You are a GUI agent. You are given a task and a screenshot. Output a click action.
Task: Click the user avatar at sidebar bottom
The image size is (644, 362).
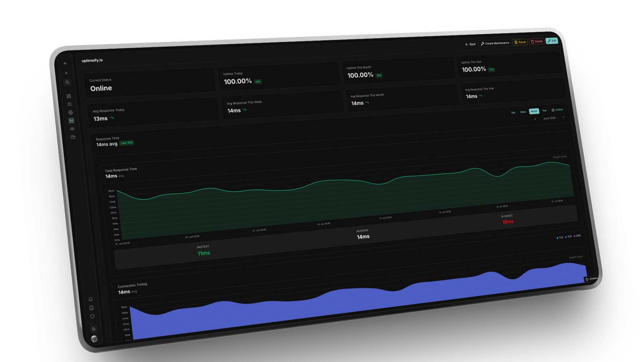94,339
